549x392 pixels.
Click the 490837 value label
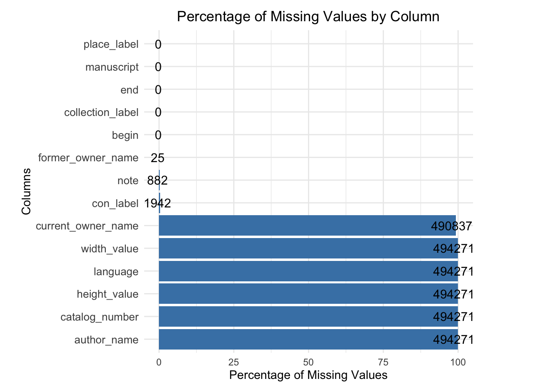coord(451,226)
